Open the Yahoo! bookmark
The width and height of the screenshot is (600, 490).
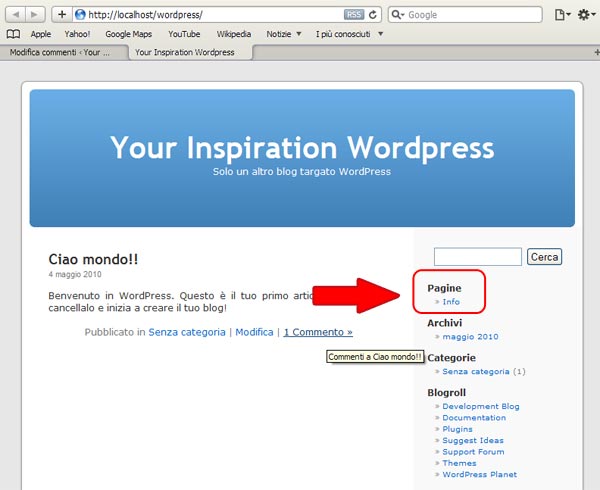pyautogui.click(x=77, y=34)
